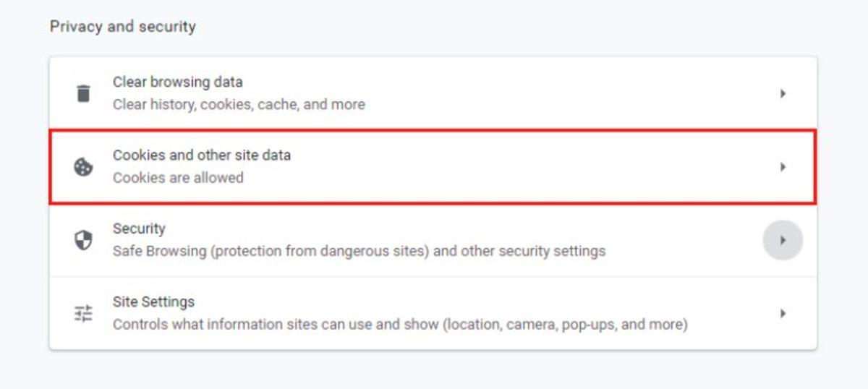Expand the Site Settings arrow
Image resolution: width=868 pixels, height=389 pixels.
click(x=783, y=314)
